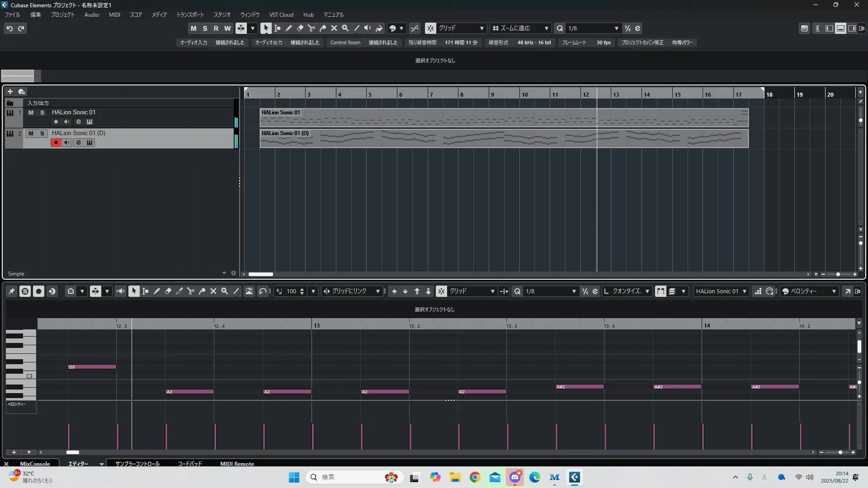Click the Undo arrow icon

click(x=9, y=28)
